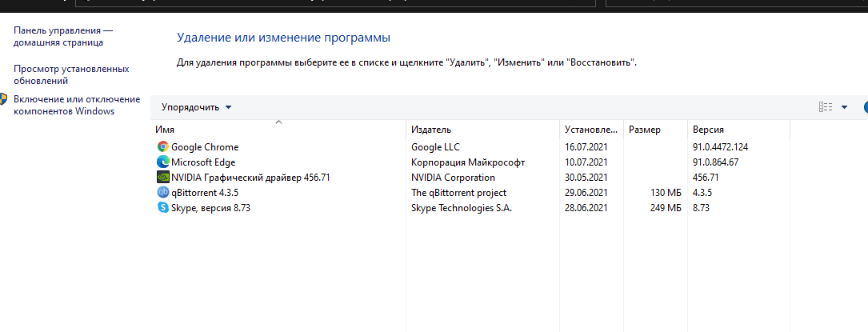This screenshot has width=868, height=332.
Task: Expand the view options dropdown arrow
Action: (844, 107)
